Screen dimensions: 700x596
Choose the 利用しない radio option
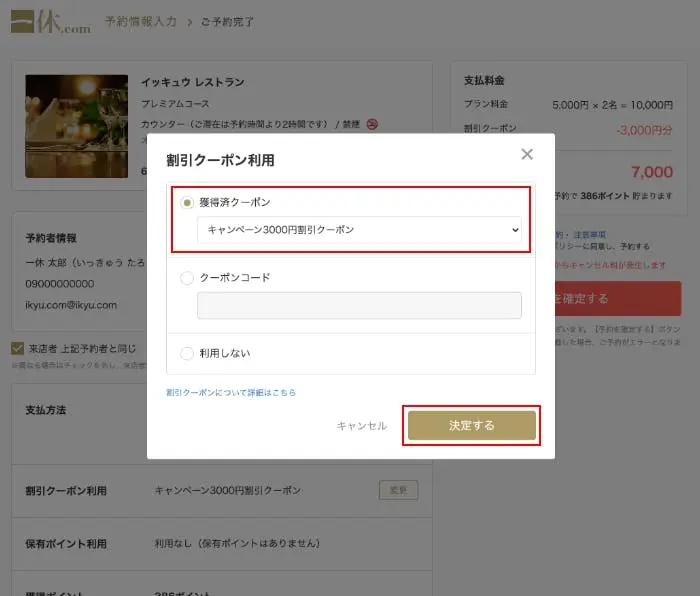(187, 353)
